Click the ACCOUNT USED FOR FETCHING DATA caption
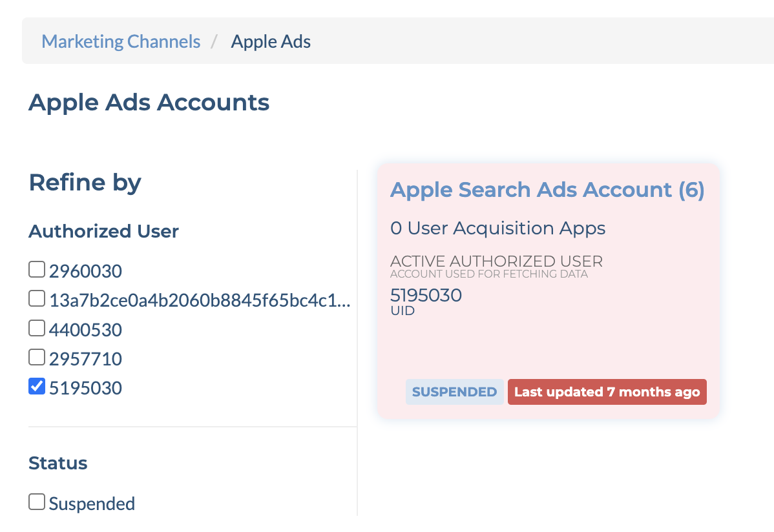Image resolution: width=774 pixels, height=532 pixels. point(488,274)
